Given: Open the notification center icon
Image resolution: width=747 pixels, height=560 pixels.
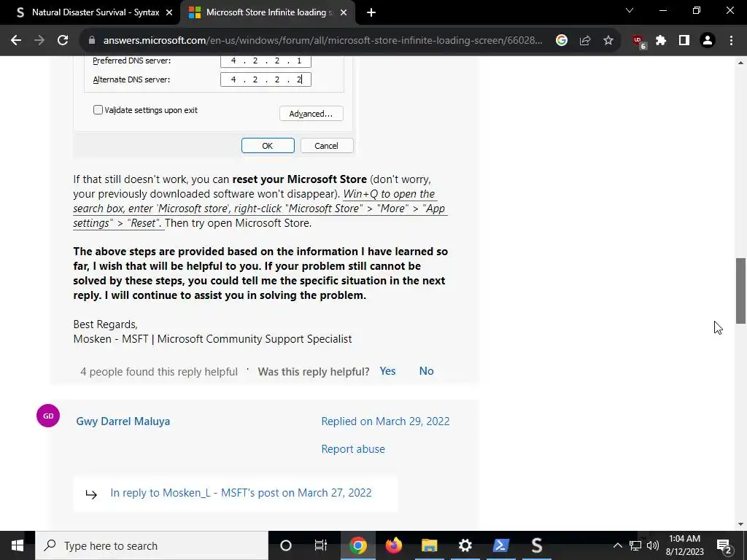Looking at the screenshot, I should click(x=724, y=545).
